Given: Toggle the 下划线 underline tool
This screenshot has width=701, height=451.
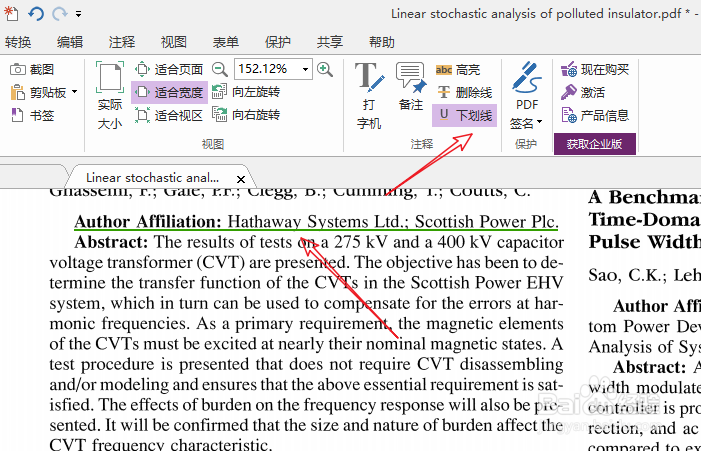Looking at the screenshot, I should [465, 115].
